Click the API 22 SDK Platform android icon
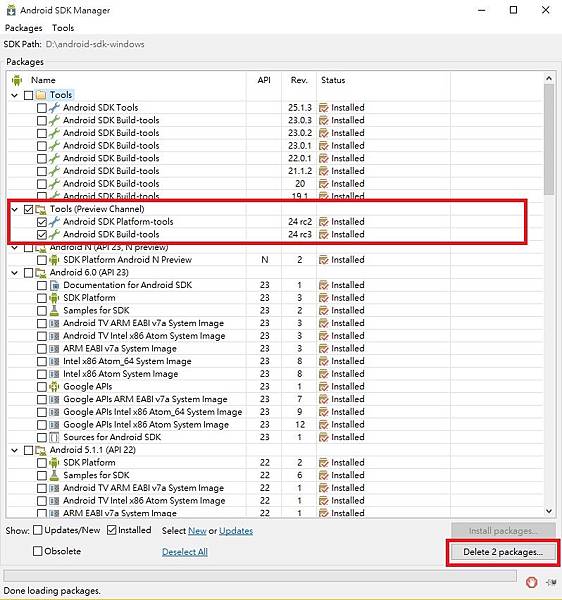 click(54, 463)
